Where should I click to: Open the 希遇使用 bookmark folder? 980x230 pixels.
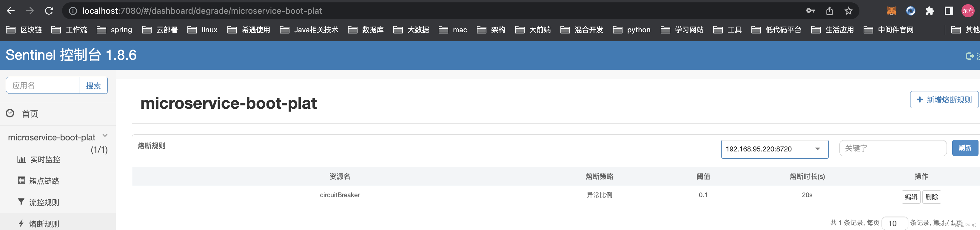click(x=249, y=30)
